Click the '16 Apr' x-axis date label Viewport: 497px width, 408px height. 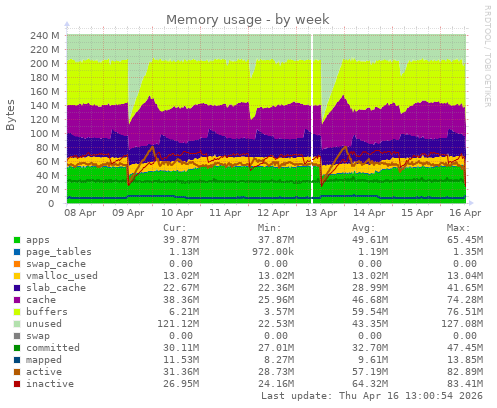(465, 213)
